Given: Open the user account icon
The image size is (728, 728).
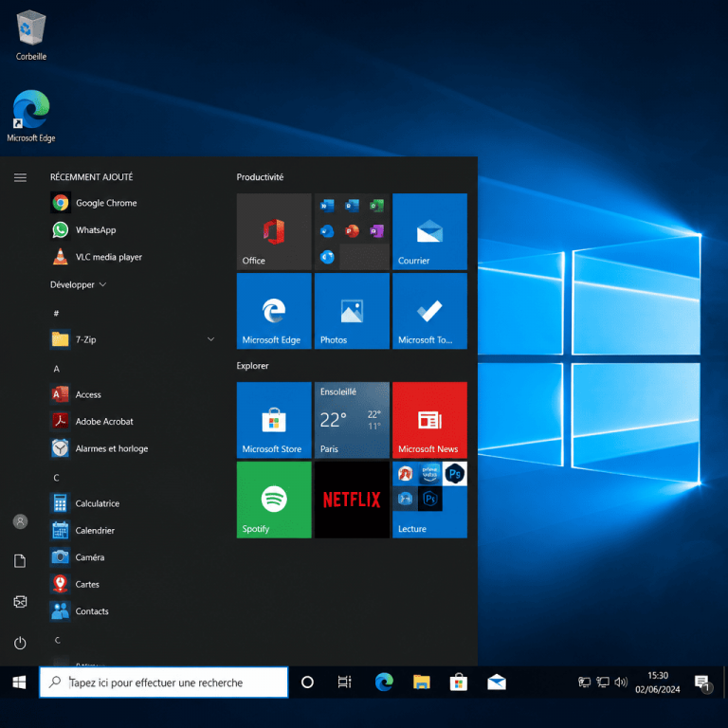Looking at the screenshot, I should [x=20, y=521].
